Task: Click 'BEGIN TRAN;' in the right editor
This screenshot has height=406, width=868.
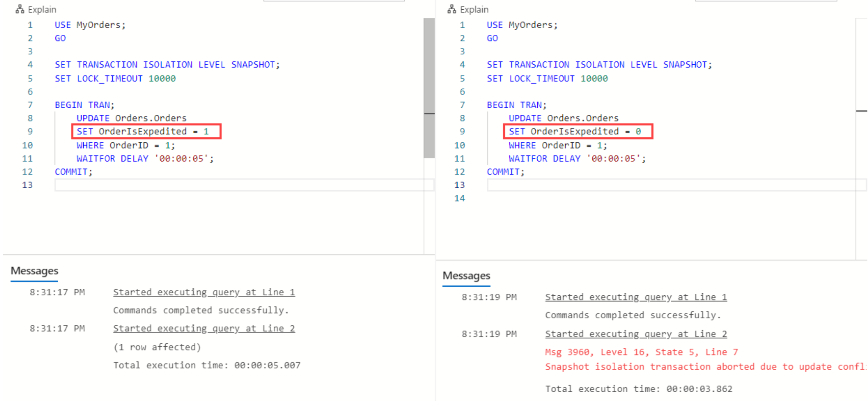Action: 516,105
